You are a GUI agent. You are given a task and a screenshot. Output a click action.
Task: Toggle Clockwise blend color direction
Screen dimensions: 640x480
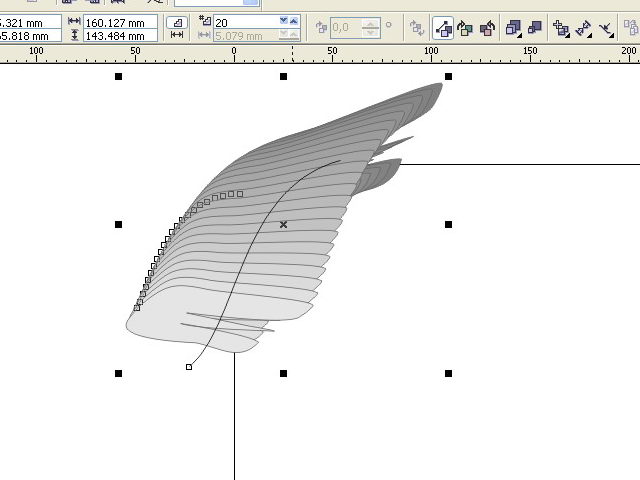466,29
